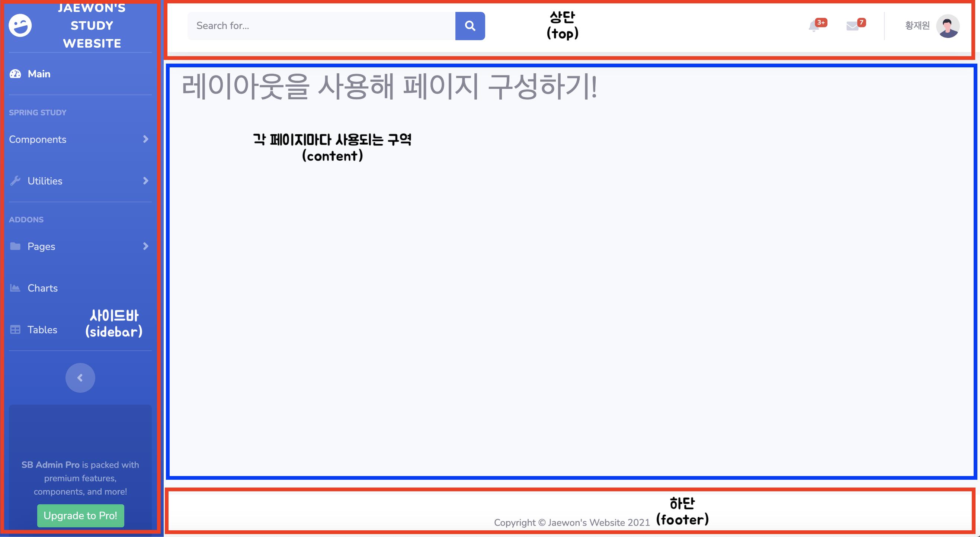The image size is (980, 537).
Task: Open the bell notifications icon
Action: click(x=814, y=26)
